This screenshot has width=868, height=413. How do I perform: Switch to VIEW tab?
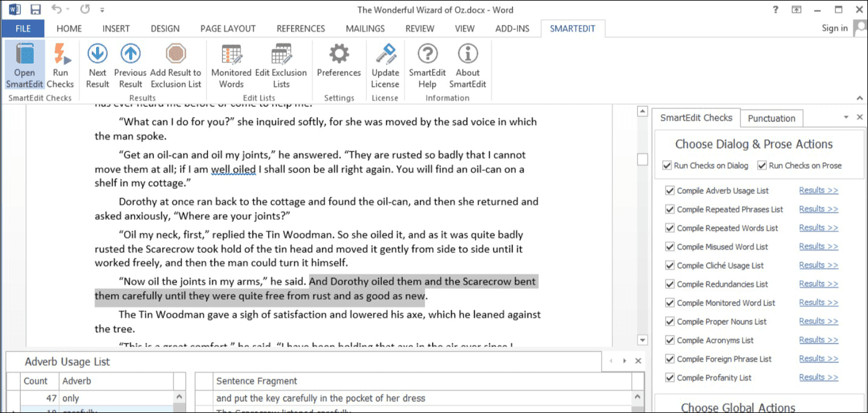click(465, 28)
